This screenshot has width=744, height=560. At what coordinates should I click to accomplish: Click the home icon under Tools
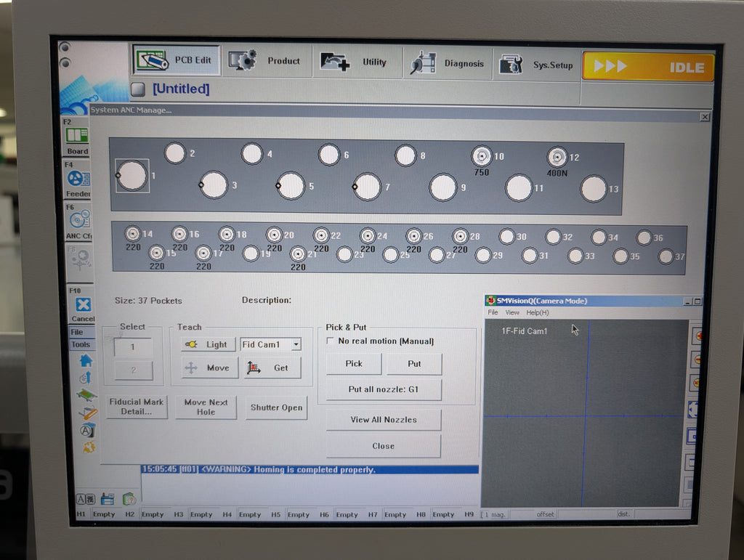(x=86, y=360)
